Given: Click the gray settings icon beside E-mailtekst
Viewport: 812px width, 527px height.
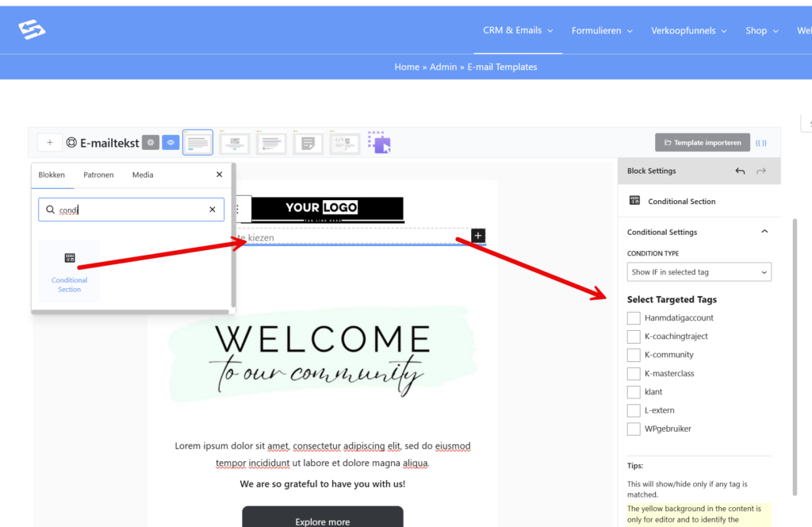Looking at the screenshot, I should click(x=151, y=143).
